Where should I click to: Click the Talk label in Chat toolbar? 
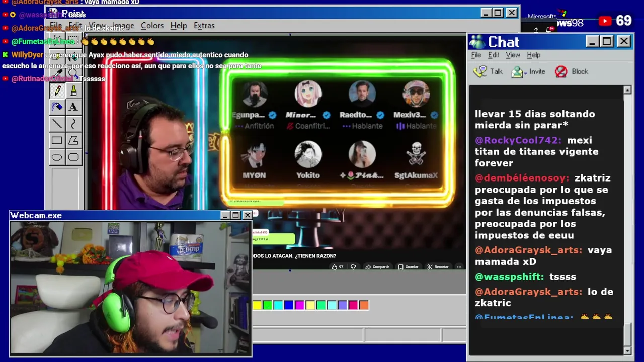coord(496,71)
